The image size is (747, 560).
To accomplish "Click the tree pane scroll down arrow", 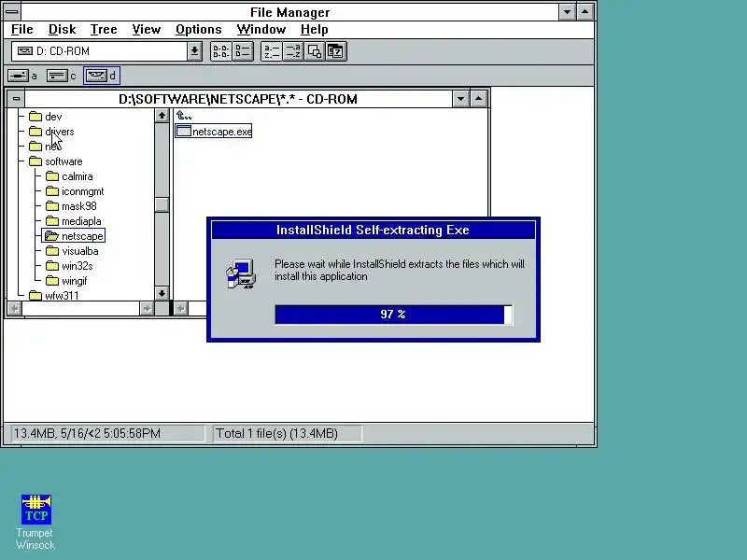I will click(x=162, y=293).
